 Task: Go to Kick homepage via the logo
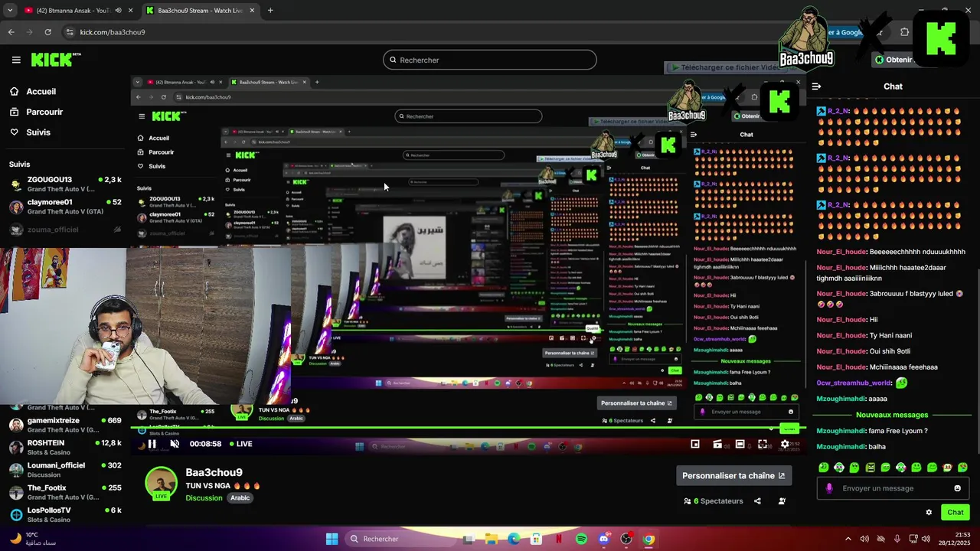(x=55, y=60)
